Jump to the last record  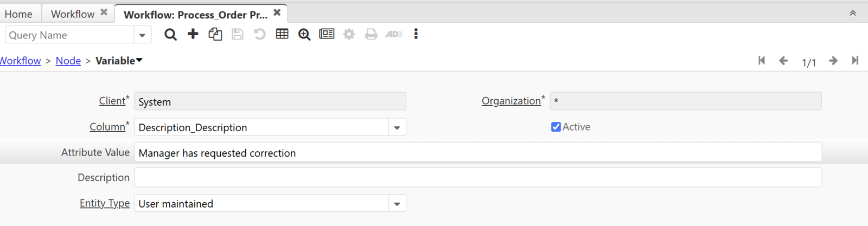click(855, 61)
